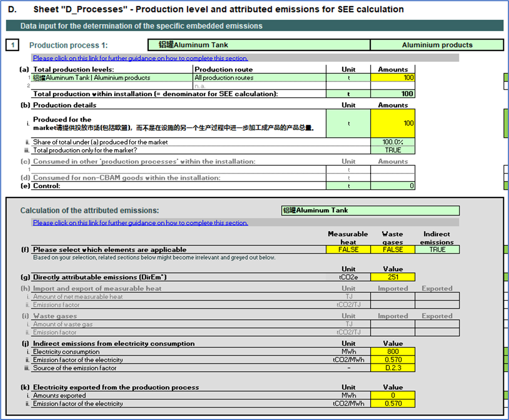
Task: Click the Produced for the market amount cell
Action: coord(393,123)
